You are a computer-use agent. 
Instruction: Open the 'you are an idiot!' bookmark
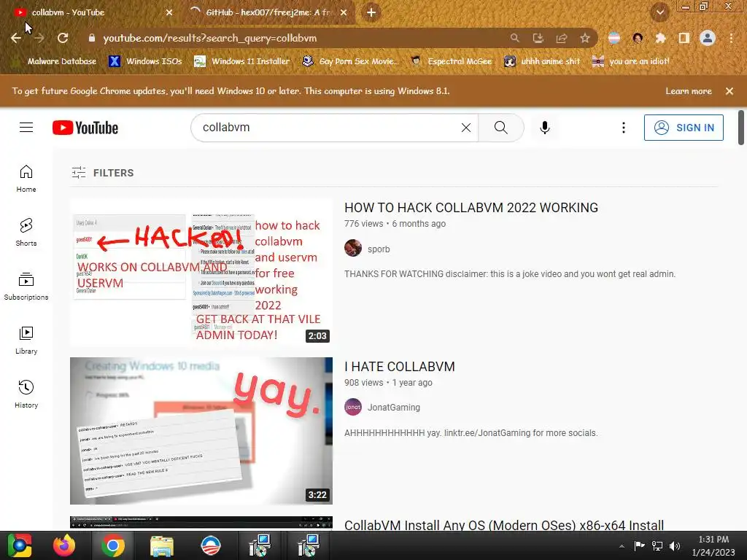631,61
